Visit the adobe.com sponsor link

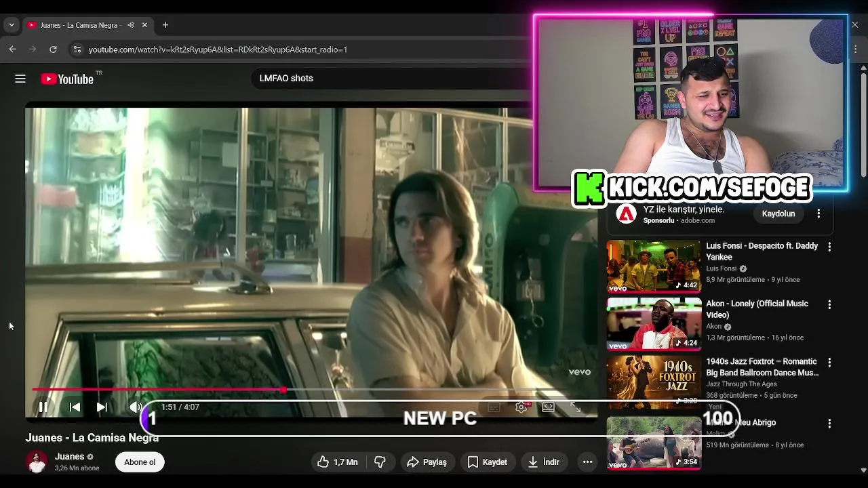coord(697,220)
